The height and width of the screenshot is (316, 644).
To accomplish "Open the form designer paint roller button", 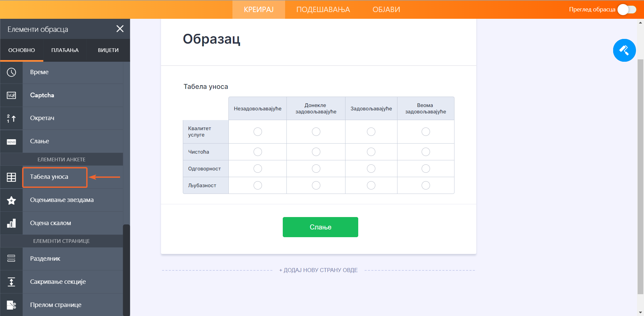I will pyautogui.click(x=624, y=50).
